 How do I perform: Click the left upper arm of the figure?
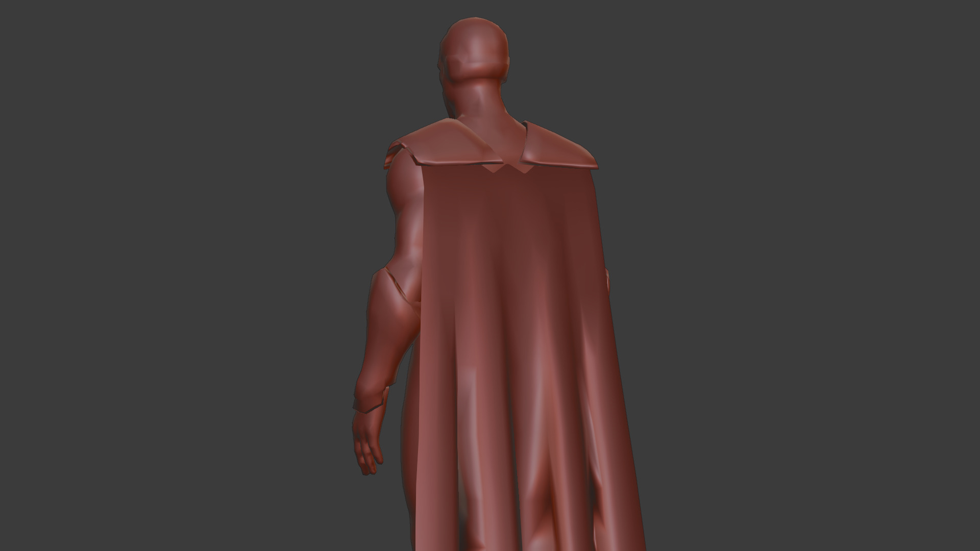407,214
